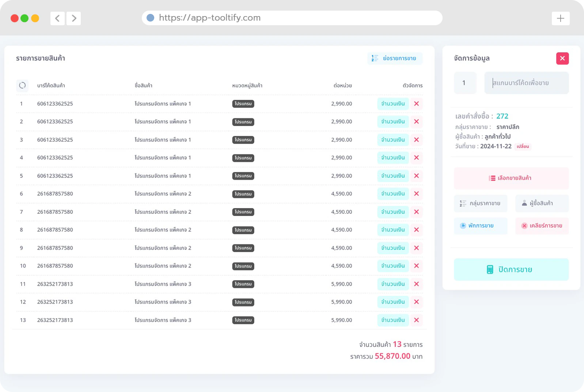Click product name in row 13

coord(163,320)
